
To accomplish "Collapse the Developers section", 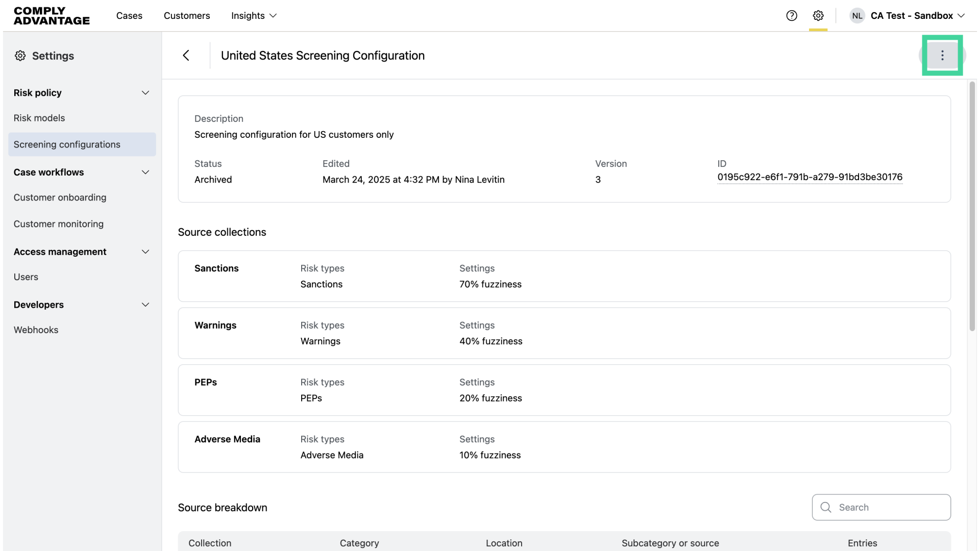I will pos(145,305).
